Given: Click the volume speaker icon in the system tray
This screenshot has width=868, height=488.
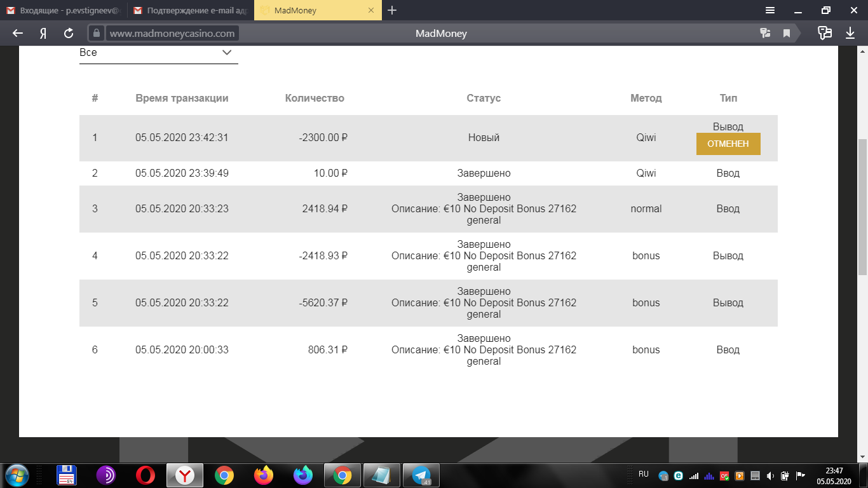Looking at the screenshot, I should (x=770, y=475).
